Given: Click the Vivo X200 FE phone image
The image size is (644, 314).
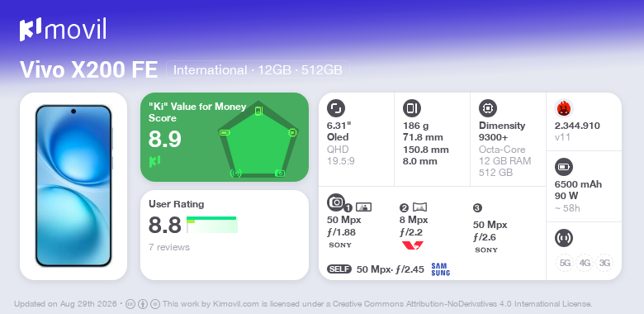Looking at the screenshot, I should coord(73,186).
